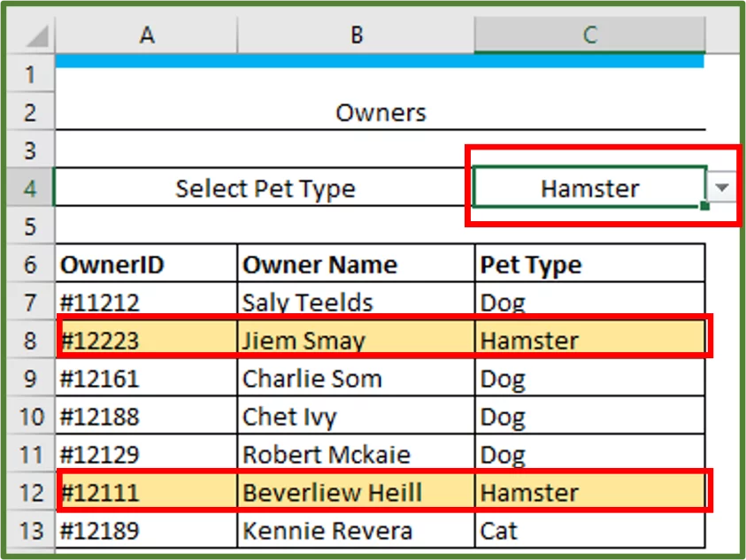
Task: Select column A header
Action: pyautogui.click(x=147, y=35)
